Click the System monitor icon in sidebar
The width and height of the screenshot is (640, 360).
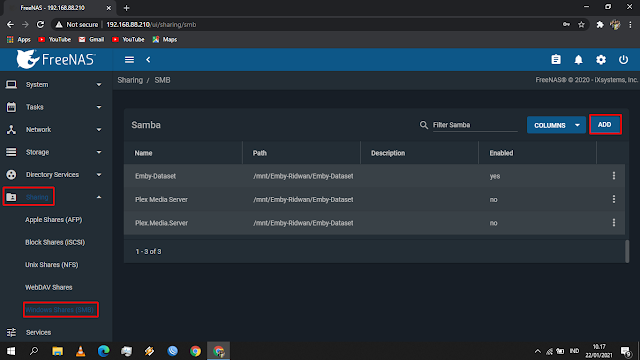[x=11, y=84]
